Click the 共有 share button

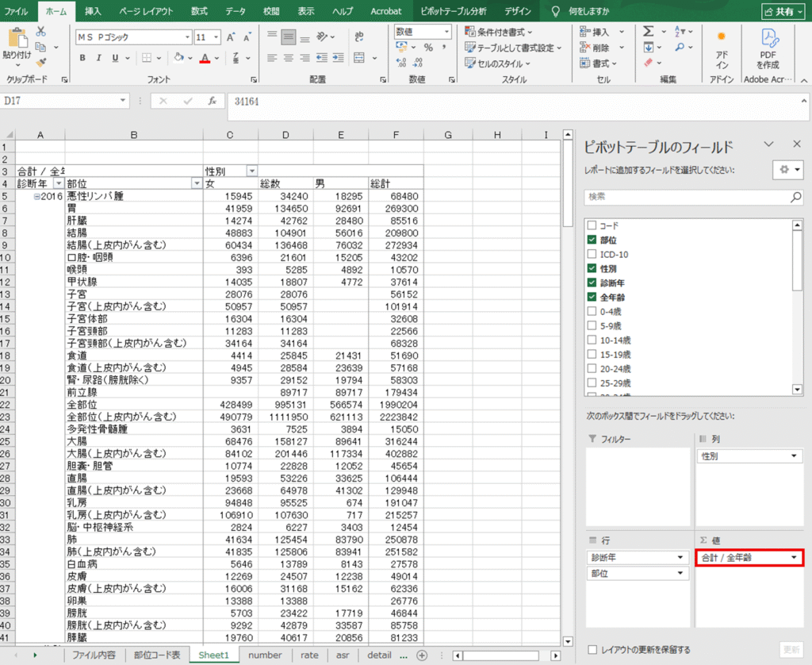(782, 11)
